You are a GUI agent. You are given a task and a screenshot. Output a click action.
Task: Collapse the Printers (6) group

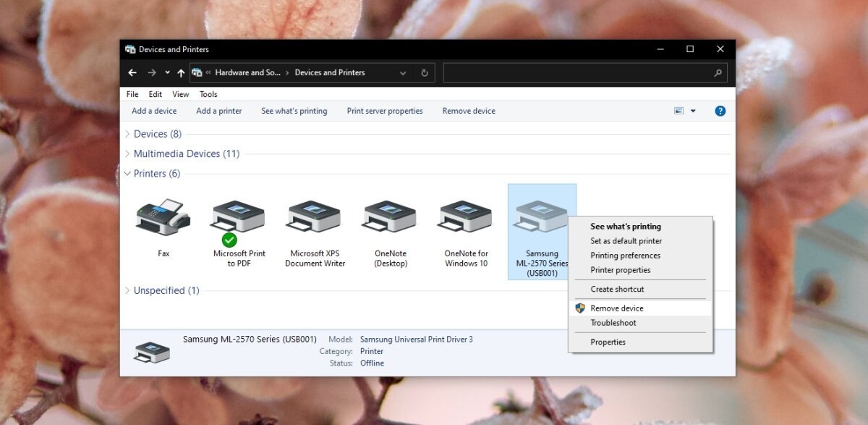coord(128,174)
